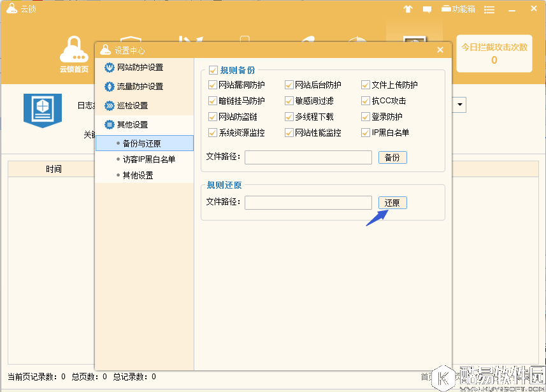Disable 系统资源监控 checkbox
Image resolution: width=546 pixels, height=392 pixels.
point(213,133)
